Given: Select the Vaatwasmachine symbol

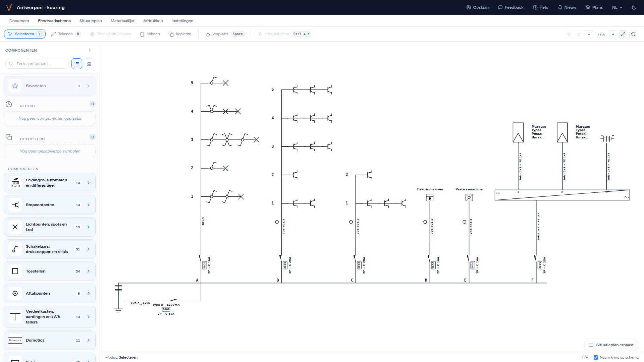Looking at the screenshot, I should coord(469,198).
